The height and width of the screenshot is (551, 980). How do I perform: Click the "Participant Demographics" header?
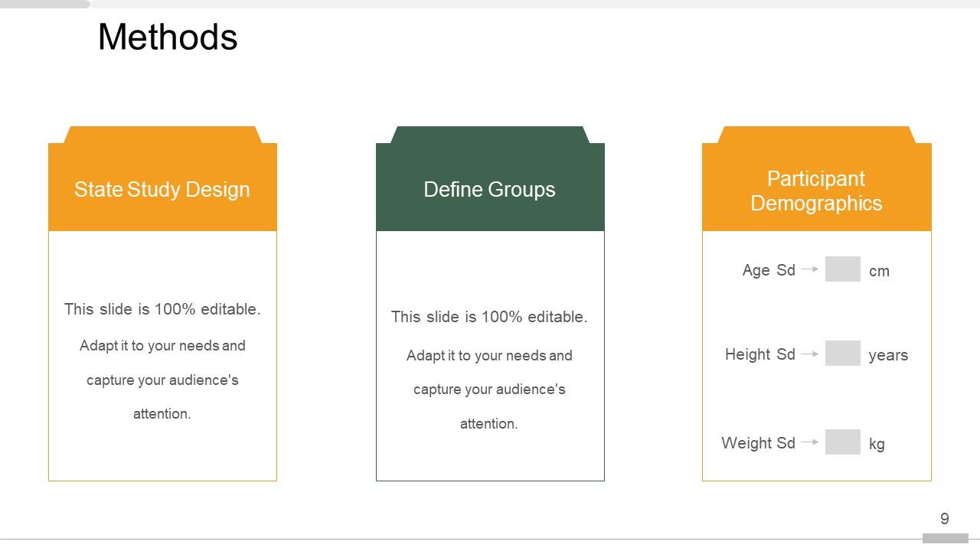[816, 191]
